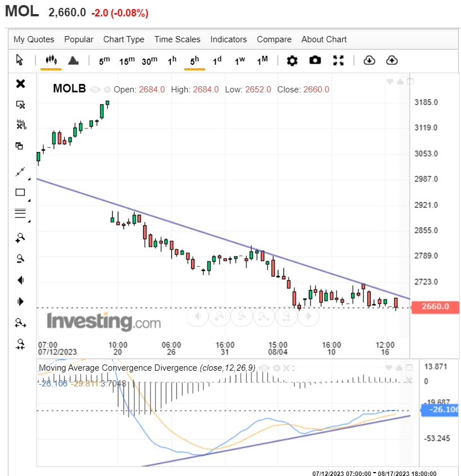The width and height of the screenshot is (461, 476).
Task: Select the 1d time interval
Action: 217,61
